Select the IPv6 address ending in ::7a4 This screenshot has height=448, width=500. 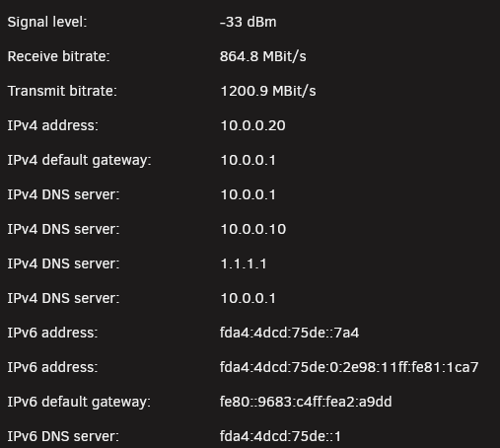click(289, 333)
